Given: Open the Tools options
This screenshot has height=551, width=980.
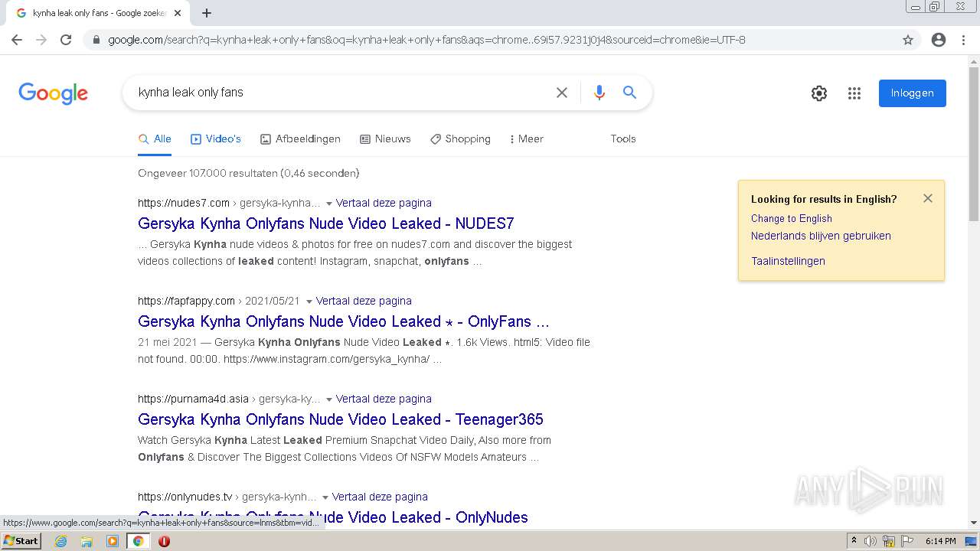Looking at the screenshot, I should (623, 139).
